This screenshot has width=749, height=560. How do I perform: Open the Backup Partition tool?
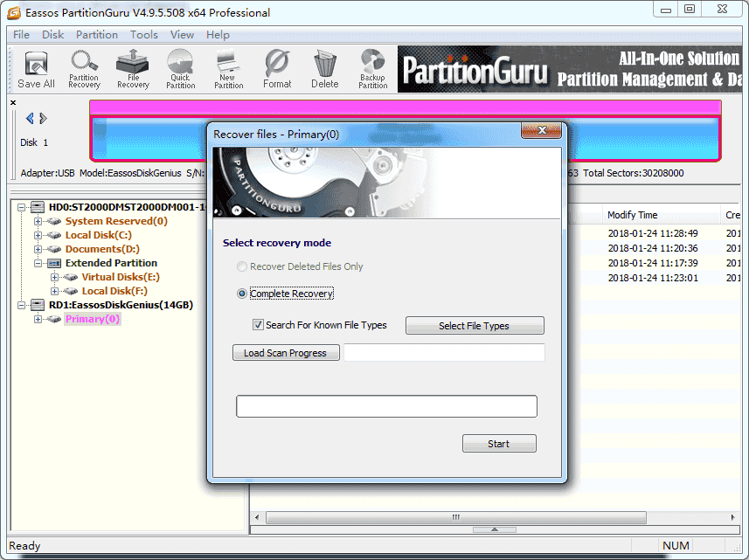point(372,70)
